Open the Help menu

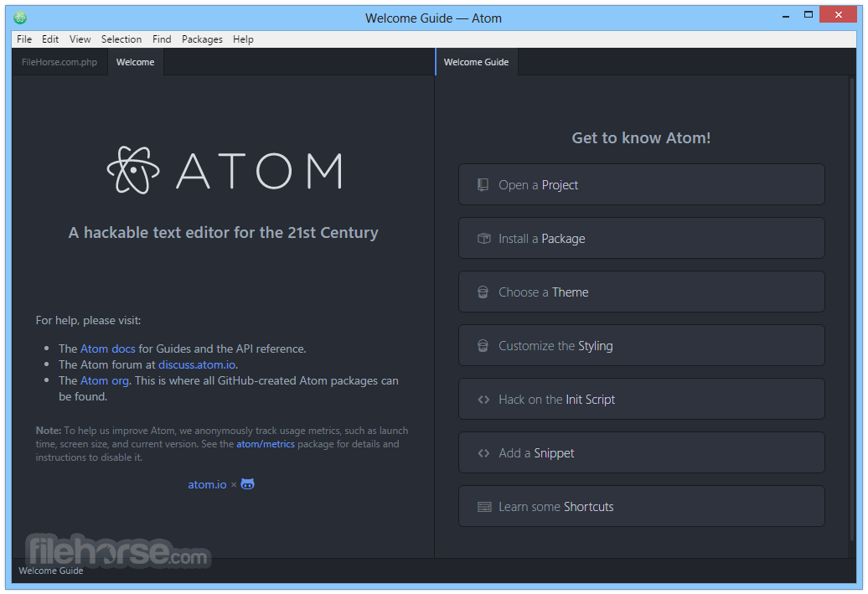[243, 39]
